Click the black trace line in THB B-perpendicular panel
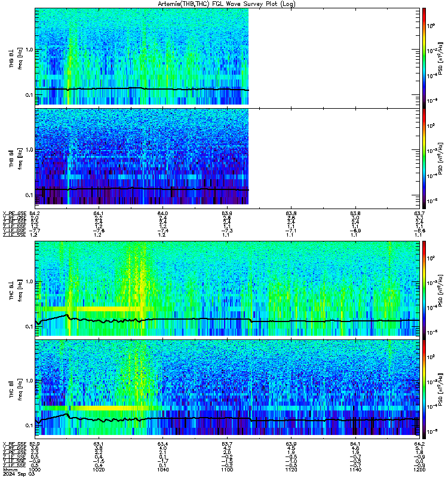The height and width of the screenshot is (478, 448). (x=142, y=88)
